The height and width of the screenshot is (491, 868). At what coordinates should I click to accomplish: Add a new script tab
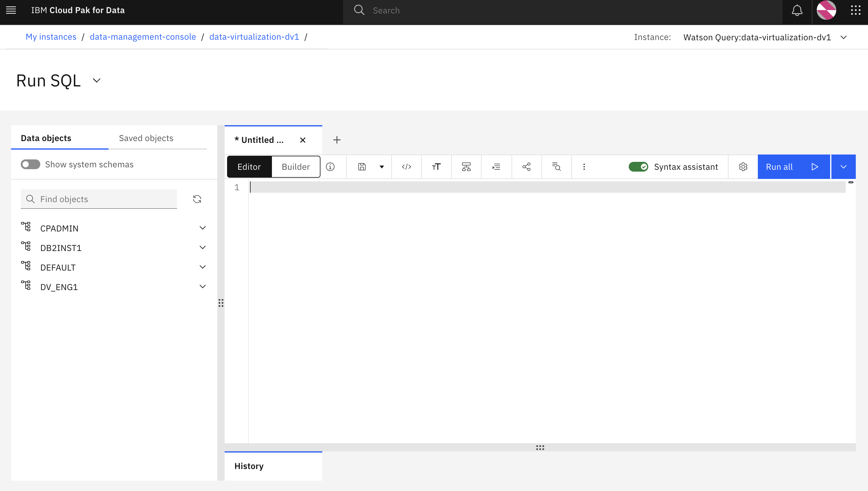[x=337, y=140]
